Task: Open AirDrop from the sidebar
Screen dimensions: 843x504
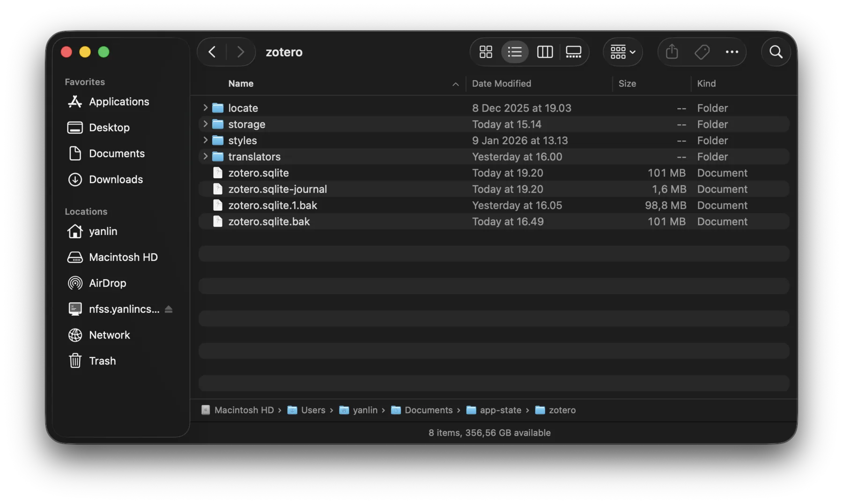Action: (107, 283)
